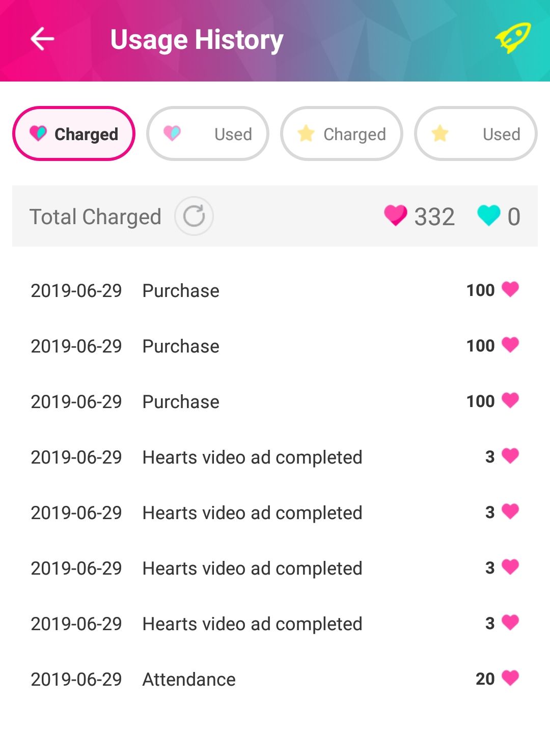550x756 pixels.
Task: Open the rocket icon in header
Action: point(512,38)
